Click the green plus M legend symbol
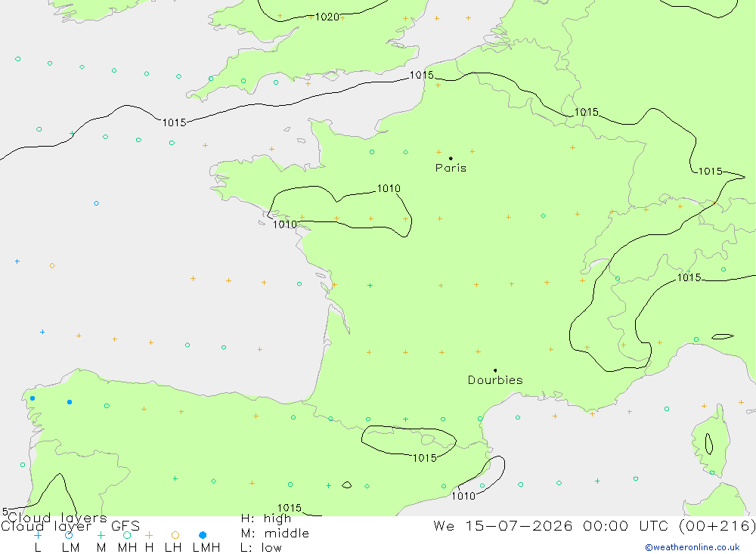756x554 pixels. tap(101, 535)
